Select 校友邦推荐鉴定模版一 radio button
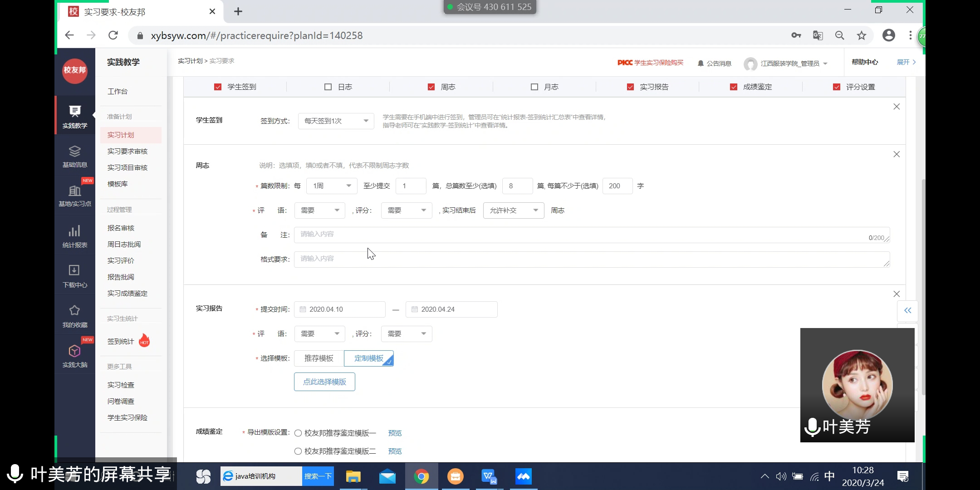This screenshot has width=980, height=490. [x=298, y=433]
